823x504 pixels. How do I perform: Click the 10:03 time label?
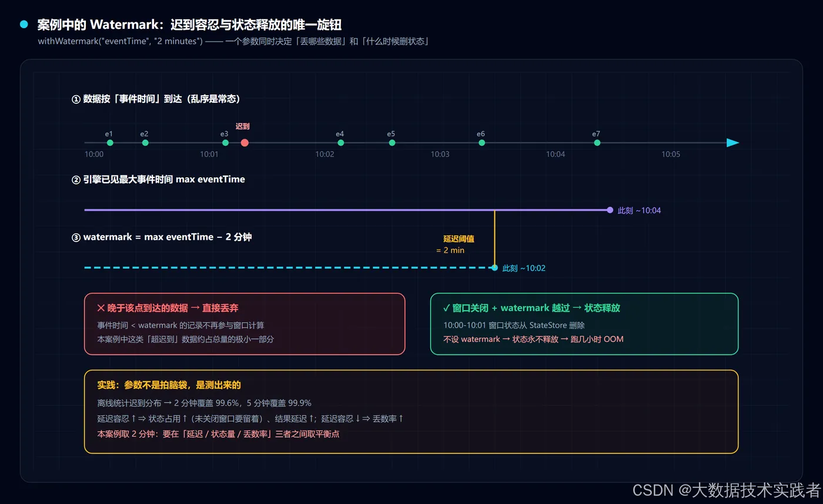point(440,154)
